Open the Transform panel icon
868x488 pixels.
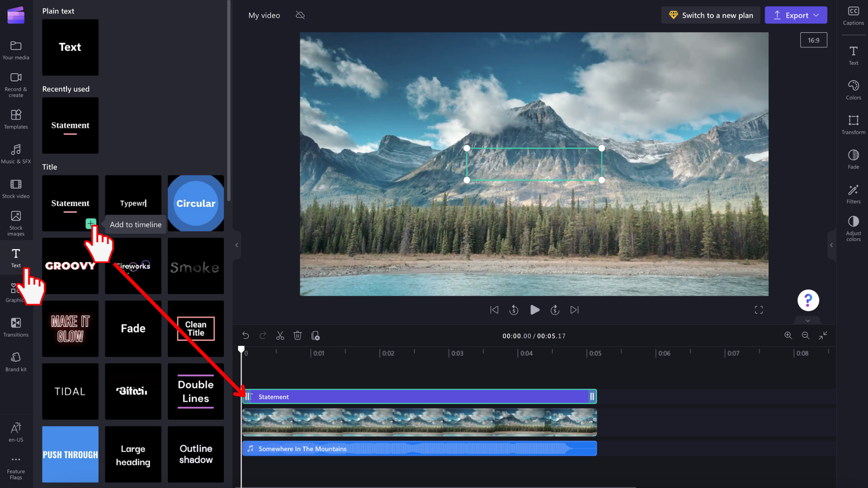855,122
